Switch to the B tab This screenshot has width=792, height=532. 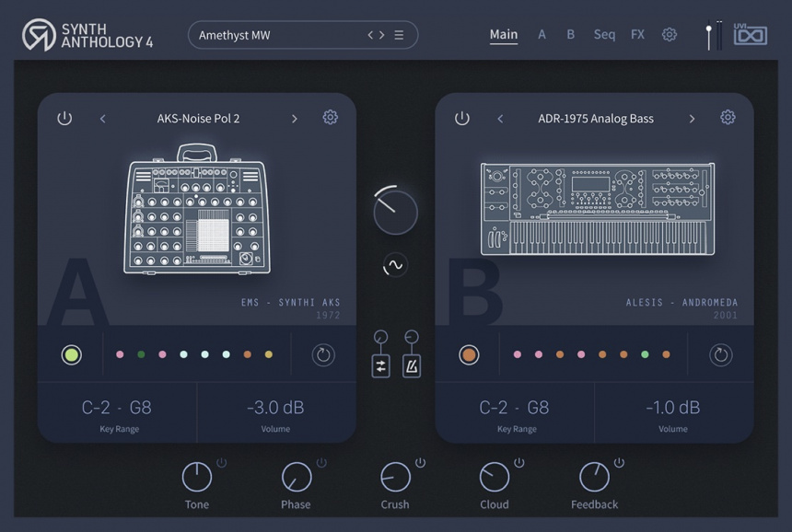571,34
